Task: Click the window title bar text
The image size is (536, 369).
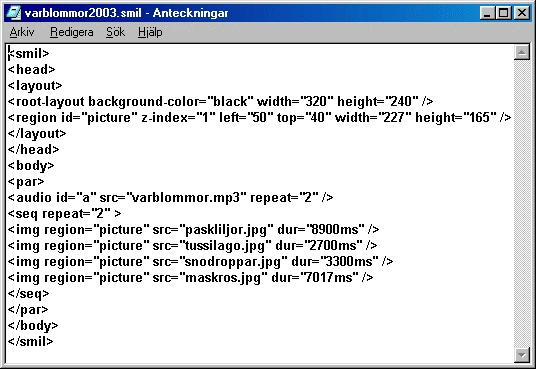Action: point(126,13)
